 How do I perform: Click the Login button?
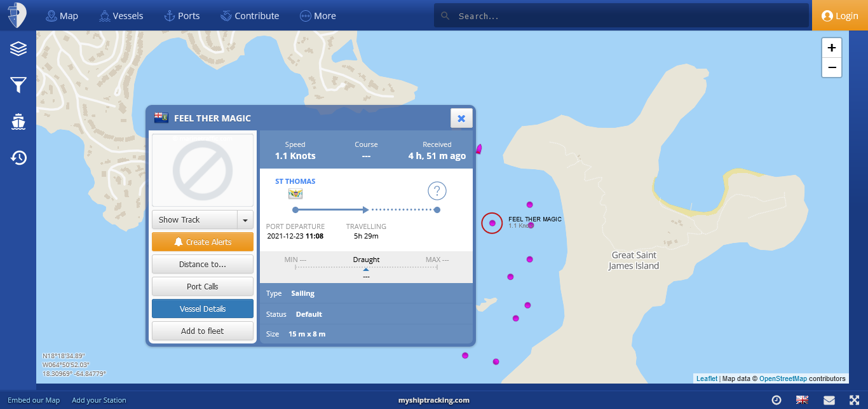click(x=840, y=16)
